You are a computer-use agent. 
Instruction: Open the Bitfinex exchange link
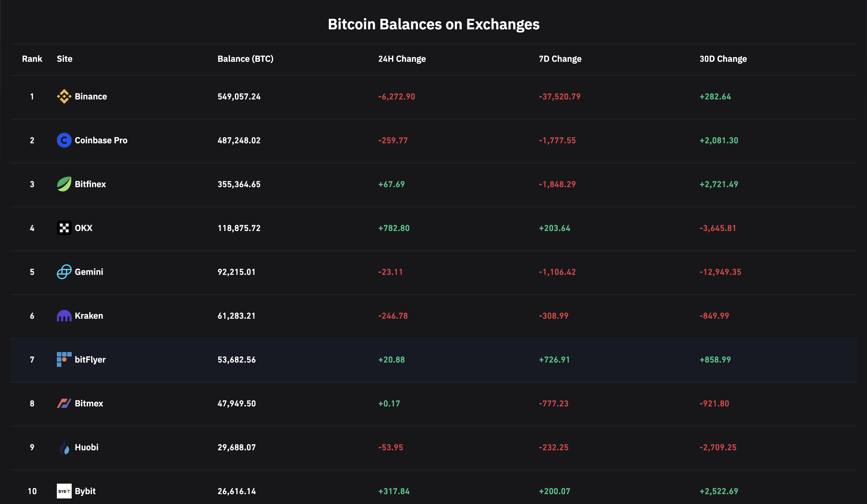click(x=90, y=184)
